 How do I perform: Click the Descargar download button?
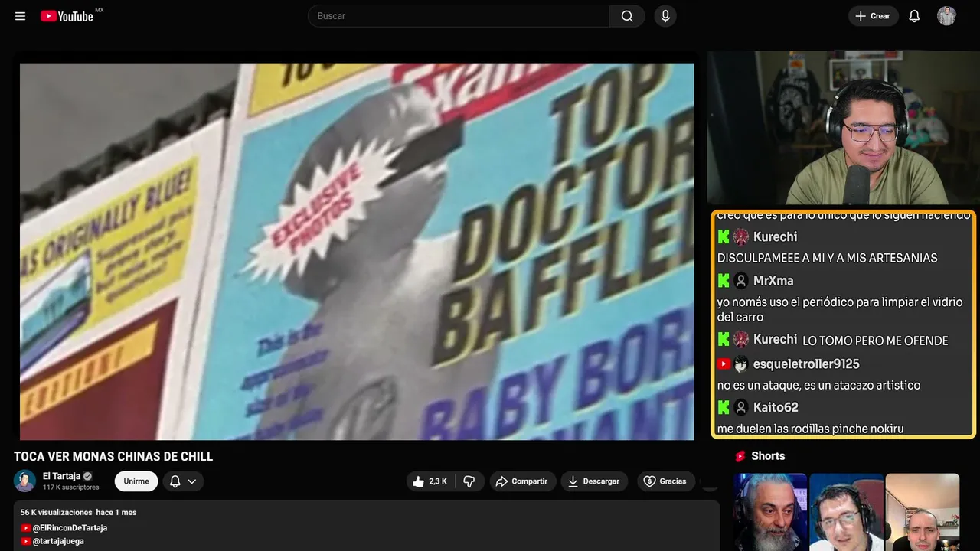tap(594, 481)
